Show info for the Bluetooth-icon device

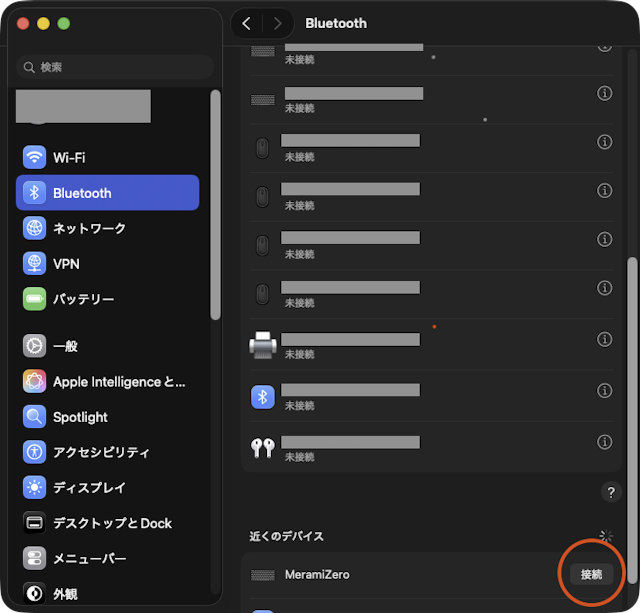[604, 391]
